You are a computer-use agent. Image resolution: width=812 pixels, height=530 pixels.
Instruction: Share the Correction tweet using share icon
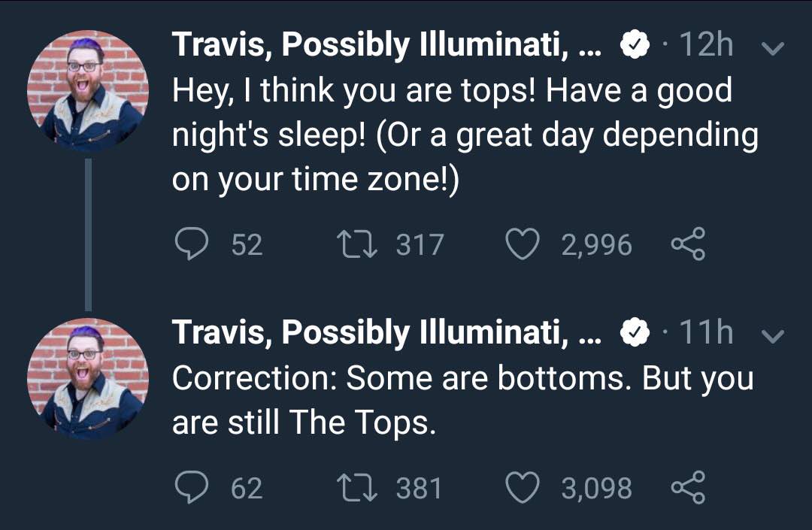pos(688,487)
